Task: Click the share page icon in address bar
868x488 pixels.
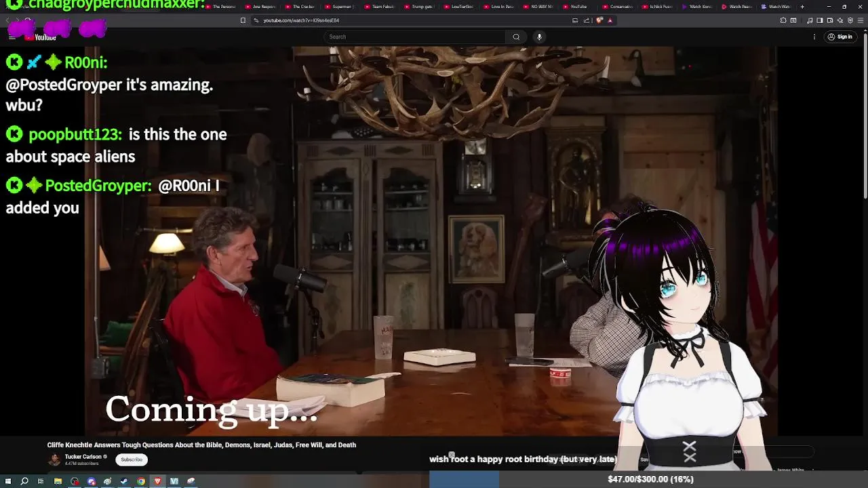Action: click(x=586, y=20)
